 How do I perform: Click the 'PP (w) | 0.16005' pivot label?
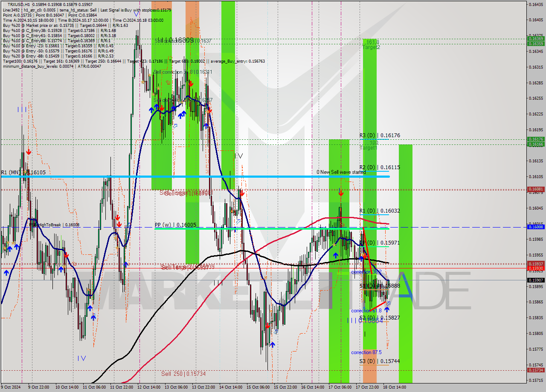coord(175,225)
